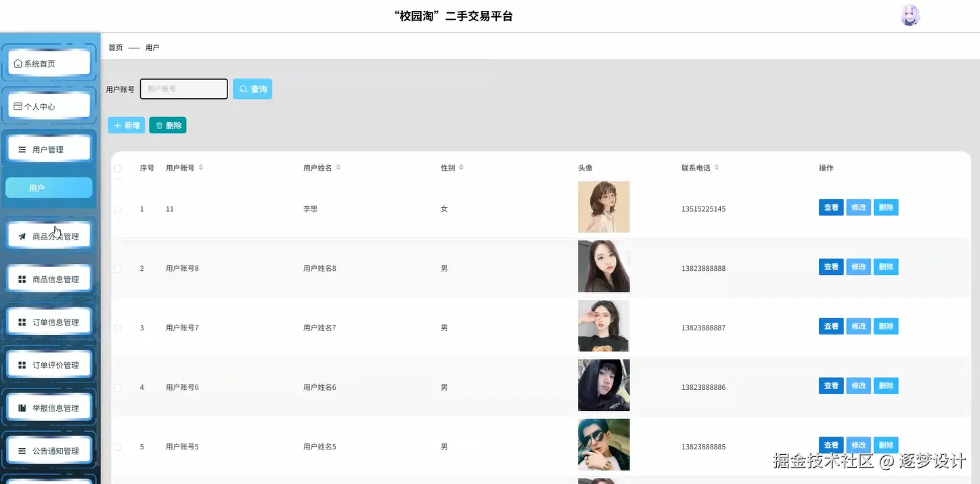Click the lines icon beside 公告通知管理
This screenshot has width=980, height=484.
coord(22,451)
